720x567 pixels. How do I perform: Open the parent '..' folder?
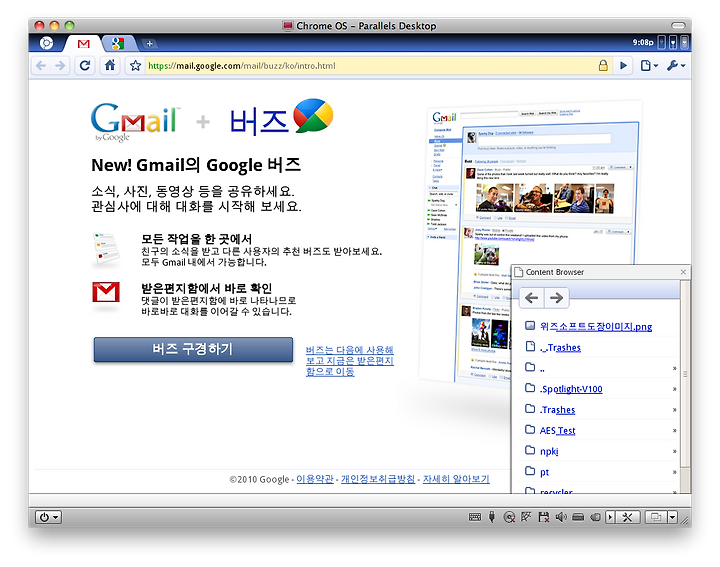point(542,368)
